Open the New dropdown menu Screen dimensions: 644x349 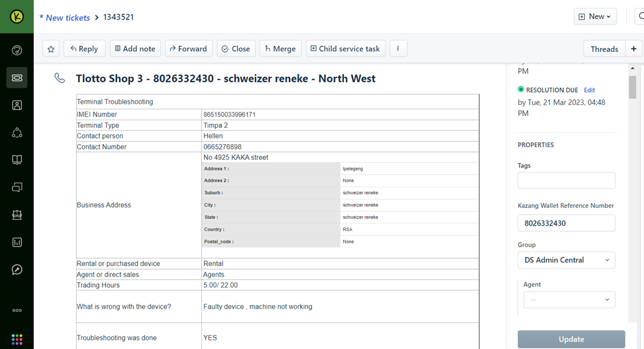click(x=595, y=16)
